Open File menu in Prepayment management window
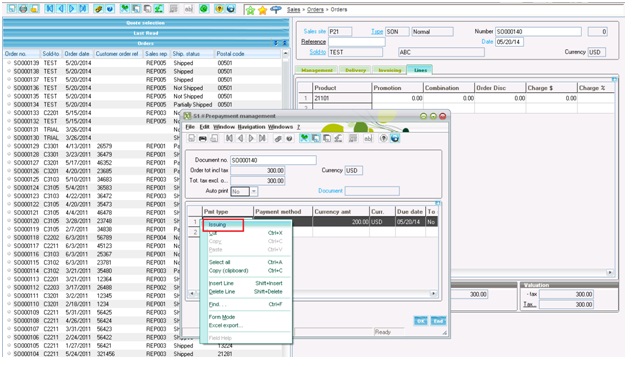 (x=190, y=127)
